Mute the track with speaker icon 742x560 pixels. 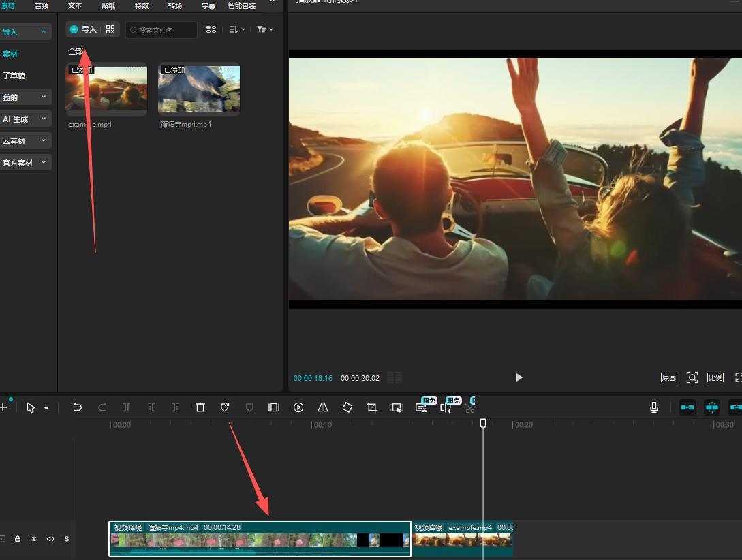point(50,539)
